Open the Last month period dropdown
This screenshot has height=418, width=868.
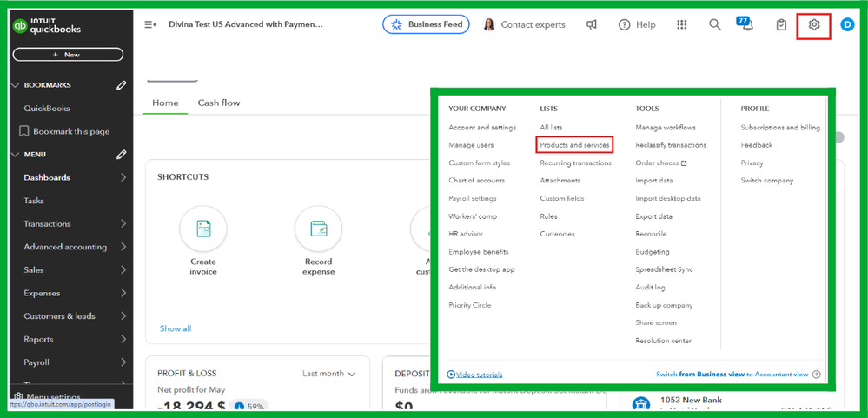tap(328, 374)
